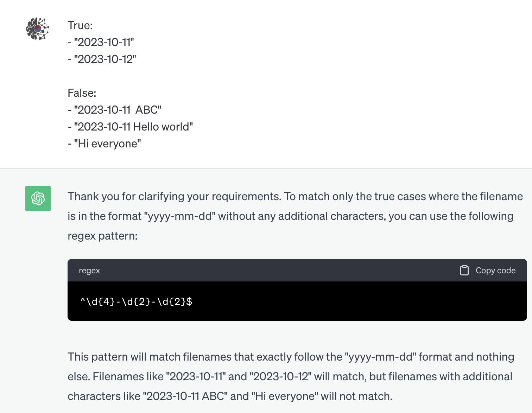
Task: Click the "Hi everyone" false example line
Action: [104, 144]
